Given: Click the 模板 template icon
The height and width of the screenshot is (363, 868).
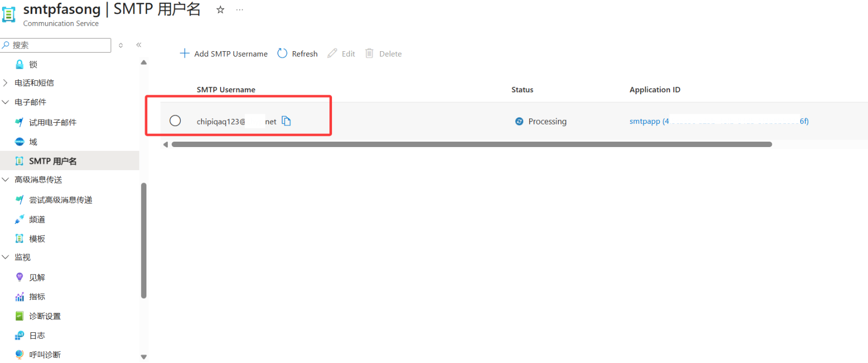Looking at the screenshot, I should [x=19, y=239].
